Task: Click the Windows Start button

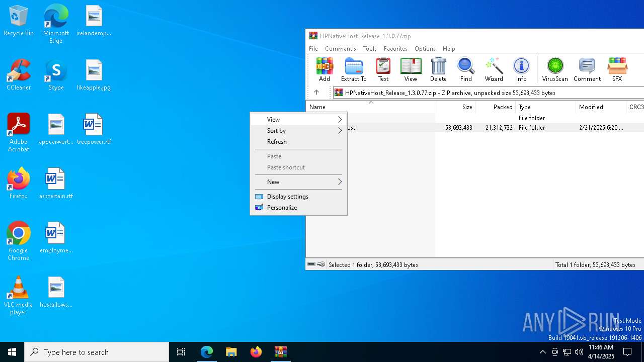Action: pyautogui.click(x=12, y=352)
